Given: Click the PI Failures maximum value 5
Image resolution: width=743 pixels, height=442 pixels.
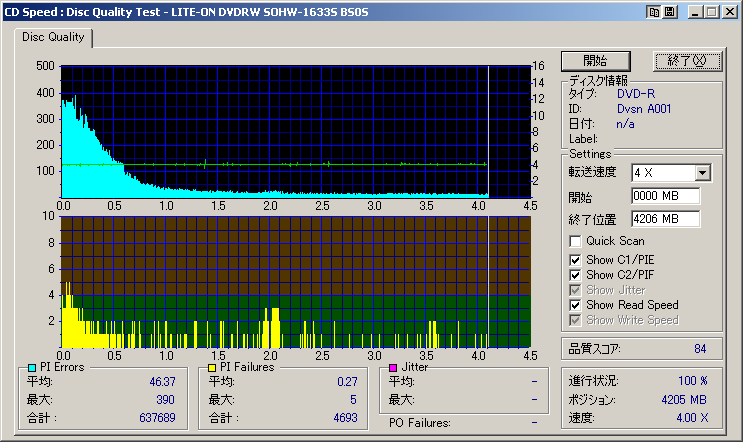Looking at the screenshot, I should tap(353, 400).
